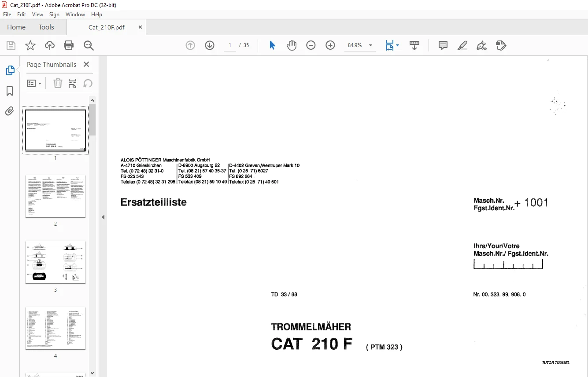The height and width of the screenshot is (377, 588).
Task: Rotate page using thumbnails rotate icon
Action: [88, 83]
